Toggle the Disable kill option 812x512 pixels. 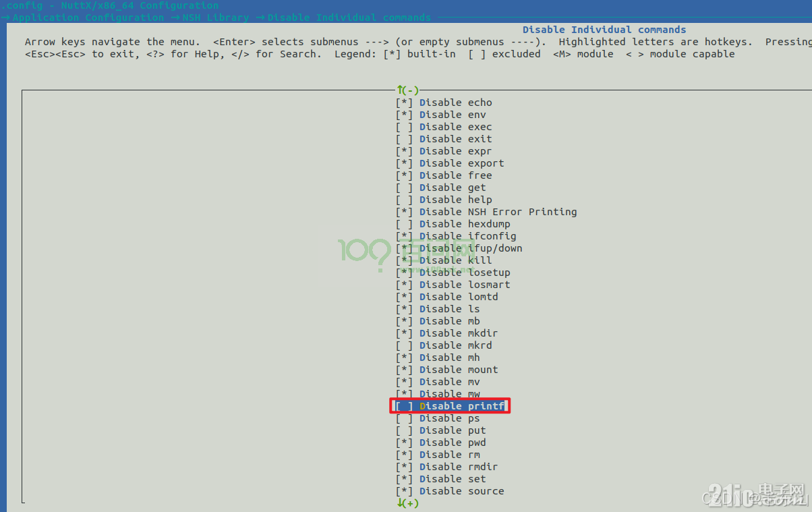[444, 260]
